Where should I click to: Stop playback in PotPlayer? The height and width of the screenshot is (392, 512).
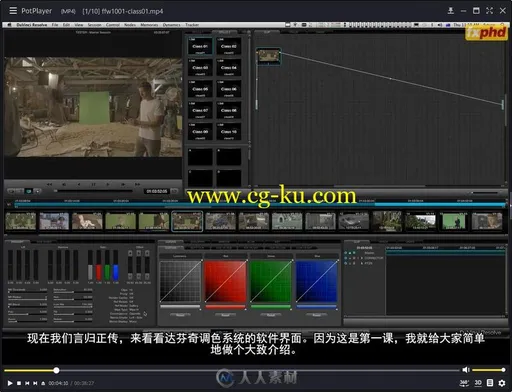(x=19, y=383)
